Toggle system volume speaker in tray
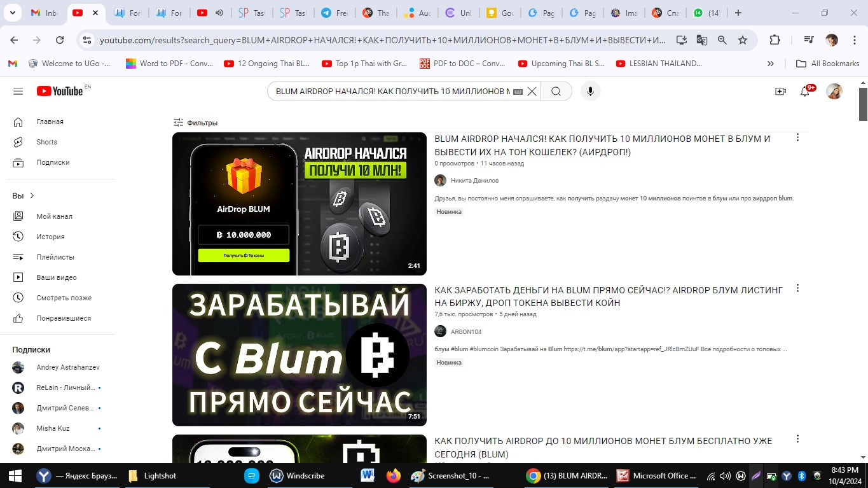The height and width of the screenshot is (488, 868). (x=726, y=475)
